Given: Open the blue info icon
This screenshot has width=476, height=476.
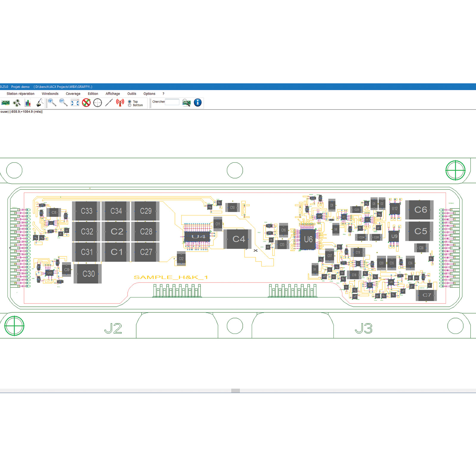Looking at the screenshot, I should [x=198, y=103].
